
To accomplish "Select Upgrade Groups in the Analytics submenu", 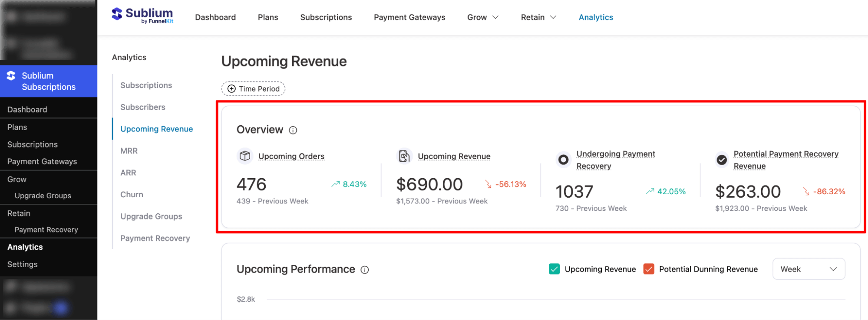I will pyautogui.click(x=151, y=216).
